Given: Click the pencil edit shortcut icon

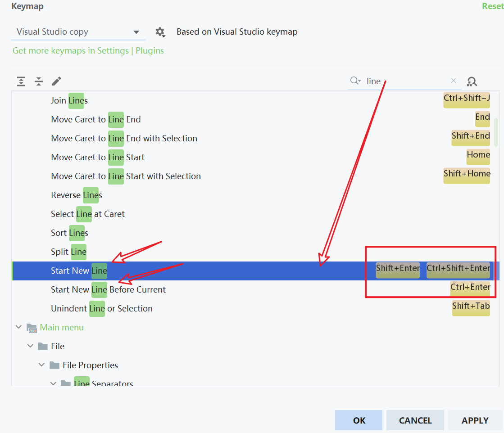Looking at the screenshot, I should [57, 81].
